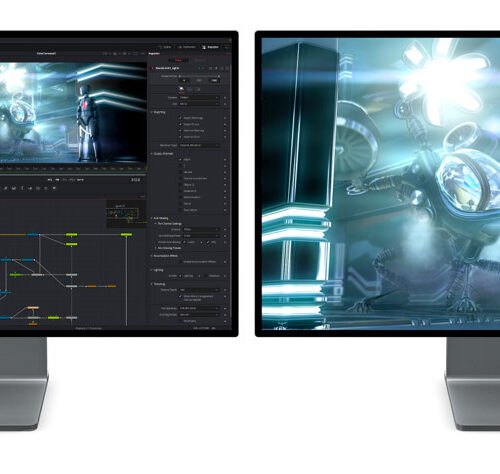The width and height of the screenshot is (500, 474).
Task: Collapse the Anti-Aliasing section
Action: [x=160, y=218]
